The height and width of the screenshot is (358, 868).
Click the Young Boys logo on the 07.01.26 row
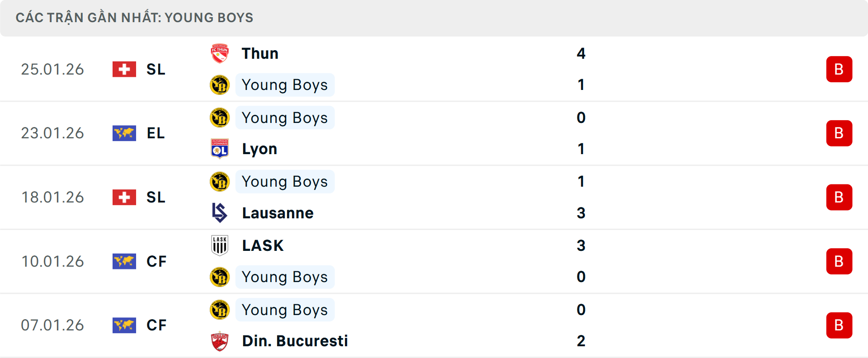(220, 310)
